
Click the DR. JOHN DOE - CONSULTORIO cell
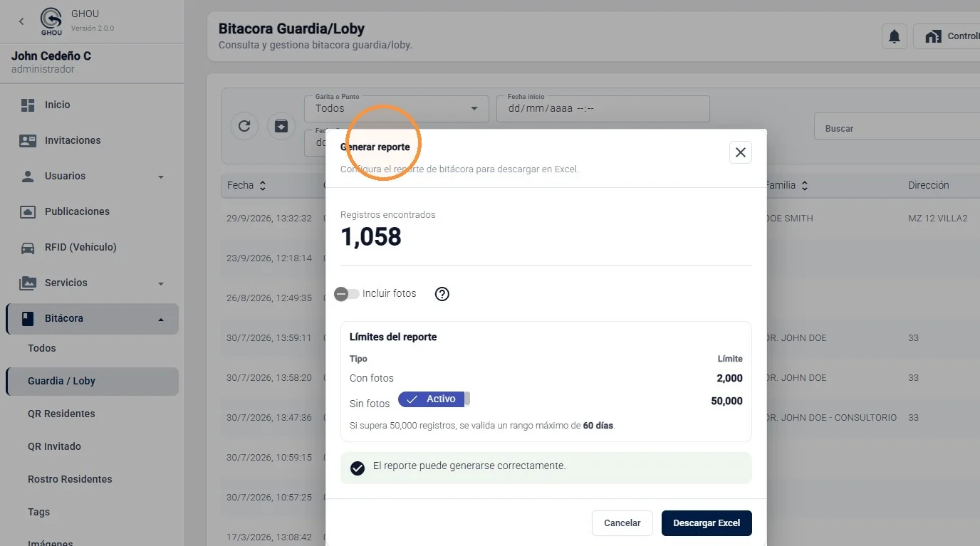[x=831, y=418]
